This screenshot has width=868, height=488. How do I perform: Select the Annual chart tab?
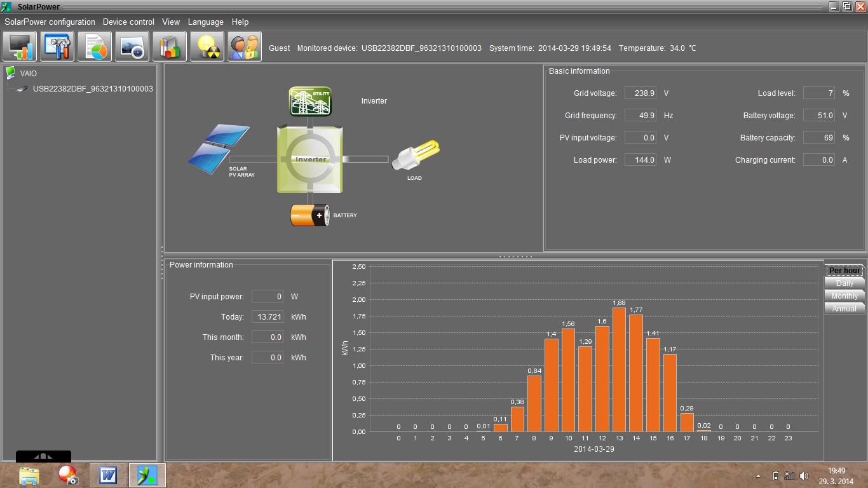(844, 309)
